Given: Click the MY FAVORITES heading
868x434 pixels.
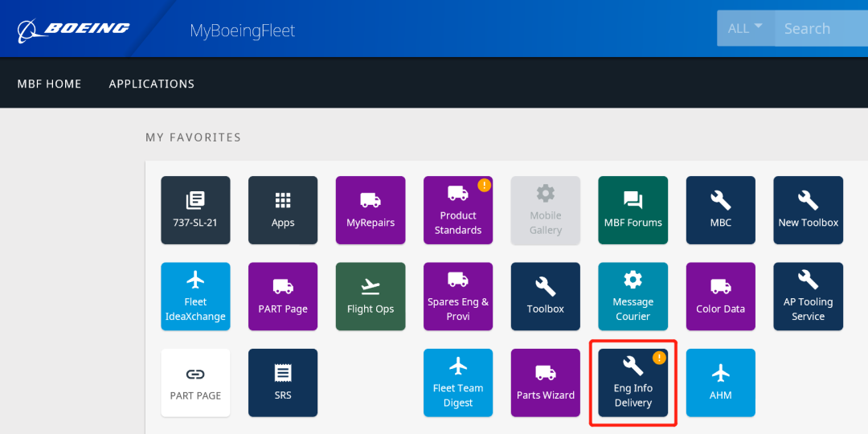Looking at the screenshot, I should [x=193, y=137].
